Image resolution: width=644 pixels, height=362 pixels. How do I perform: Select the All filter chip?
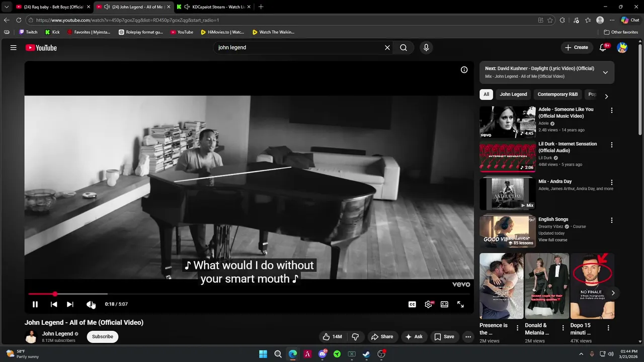[x=486, y=95]
